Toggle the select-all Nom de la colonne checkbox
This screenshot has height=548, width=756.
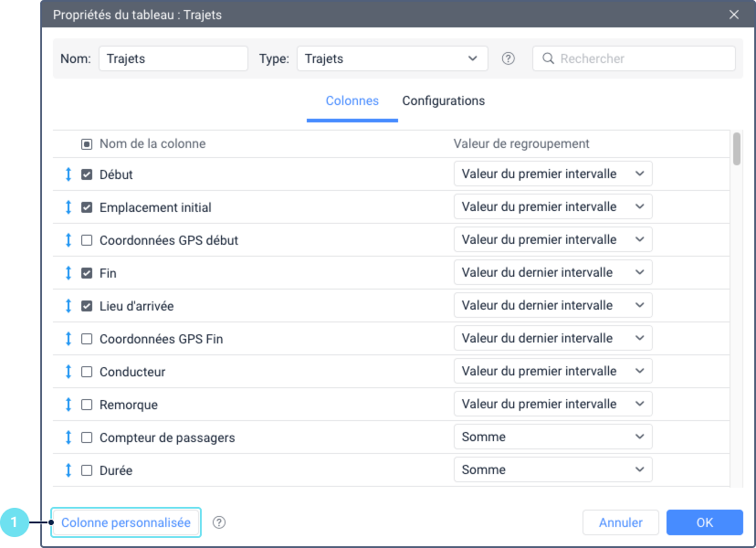pos(87,144)
